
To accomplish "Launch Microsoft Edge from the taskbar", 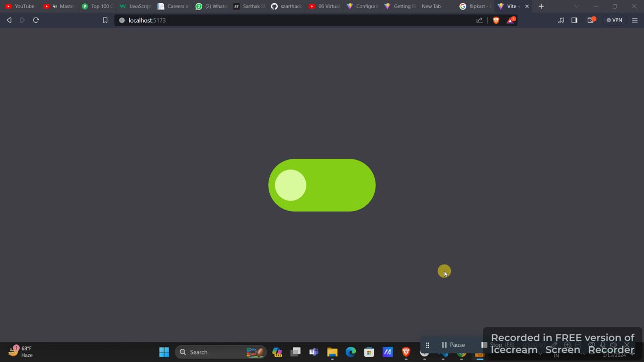I will pyautogui.click(x=351, y=352).
